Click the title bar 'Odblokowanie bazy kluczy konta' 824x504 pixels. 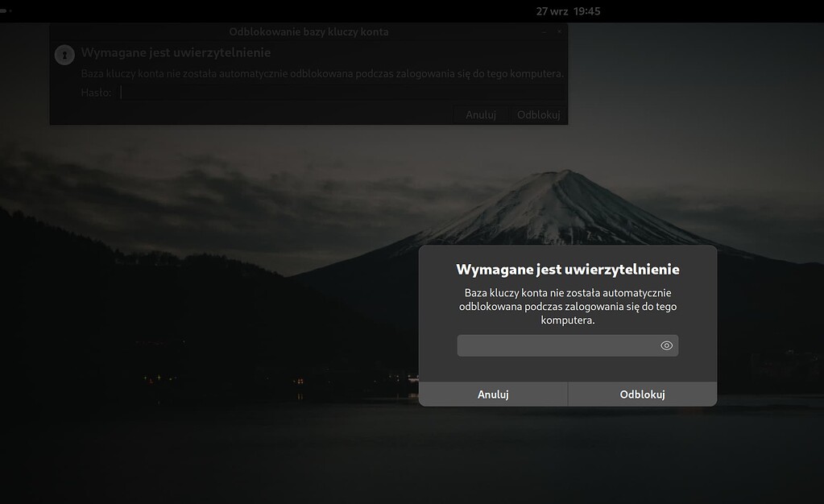[x=308, y=32]
